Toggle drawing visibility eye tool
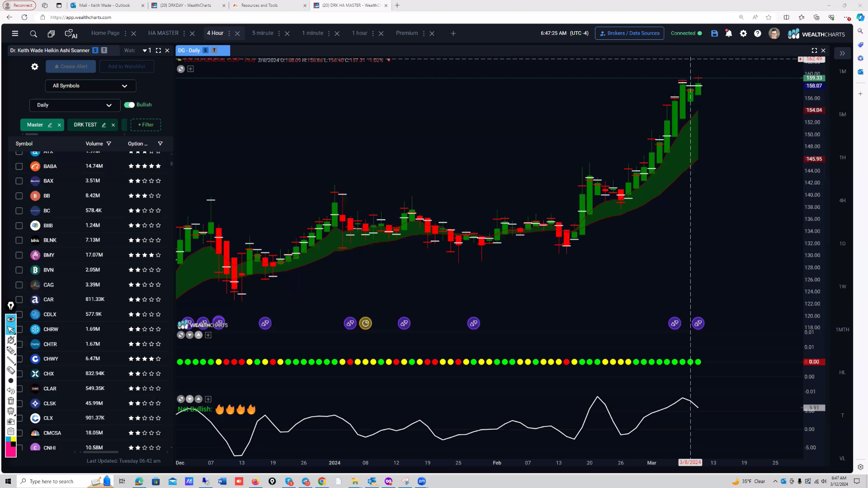Viewport: 868px width, 488px height. [x=11, y=319]
